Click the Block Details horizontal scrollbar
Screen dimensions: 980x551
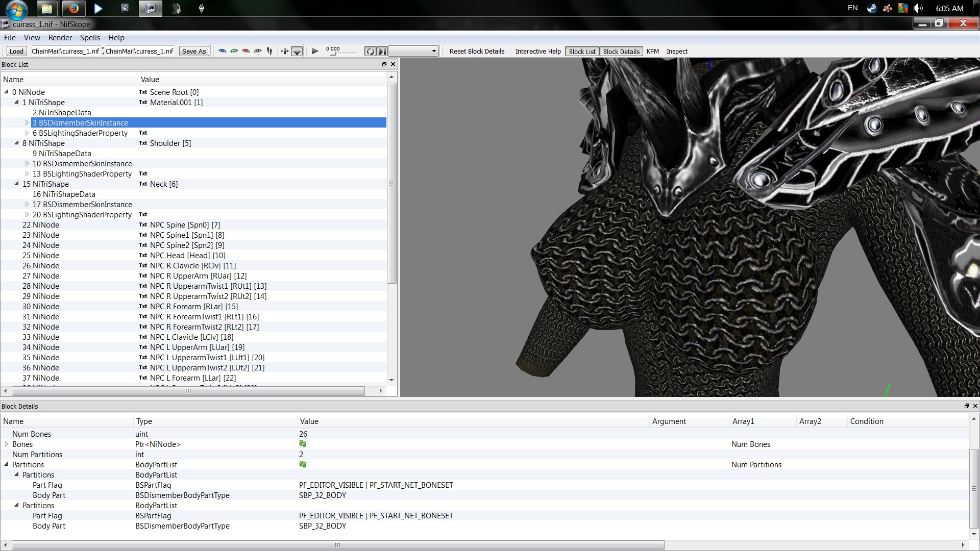tap(338, 545)
